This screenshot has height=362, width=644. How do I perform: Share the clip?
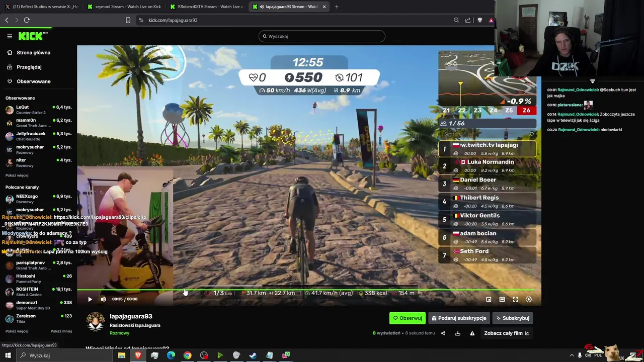[x=443, y=333]
